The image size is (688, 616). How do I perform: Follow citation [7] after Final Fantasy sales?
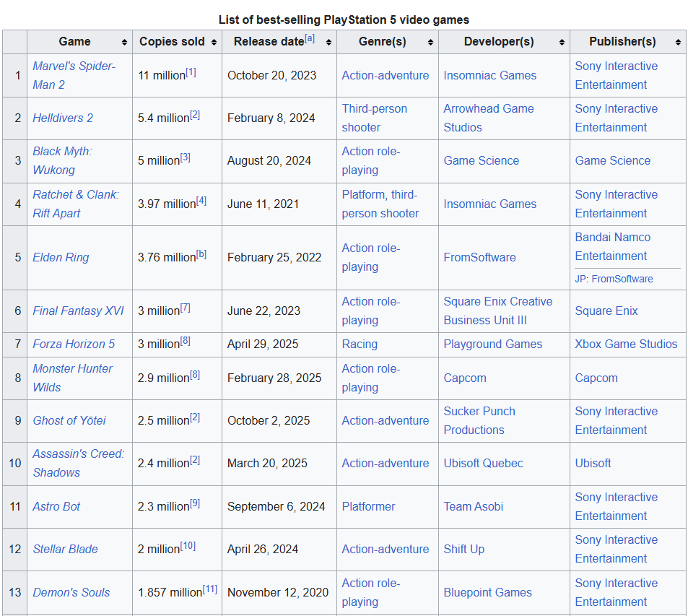click(185, 308)
